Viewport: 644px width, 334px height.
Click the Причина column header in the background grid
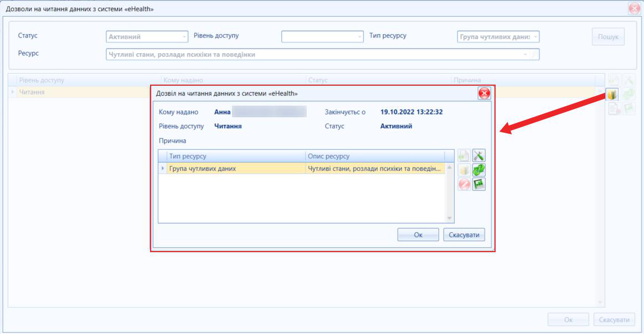tap(523, 80)
